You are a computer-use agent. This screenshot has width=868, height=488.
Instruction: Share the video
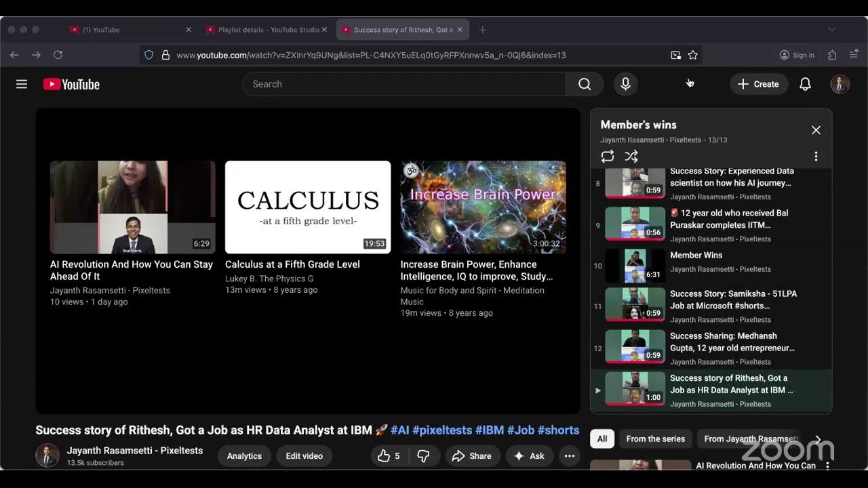point(472,456)
